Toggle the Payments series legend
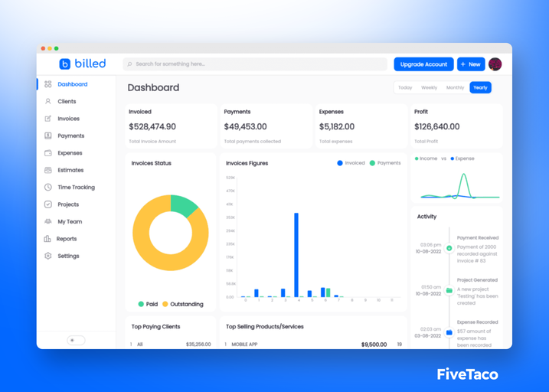549x392 pixels. (385, 163)
